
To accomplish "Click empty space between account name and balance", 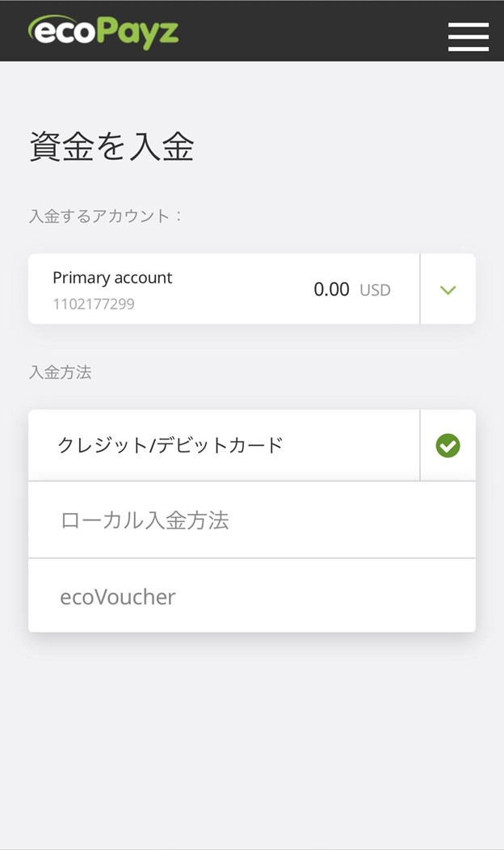I will (242, 289).
